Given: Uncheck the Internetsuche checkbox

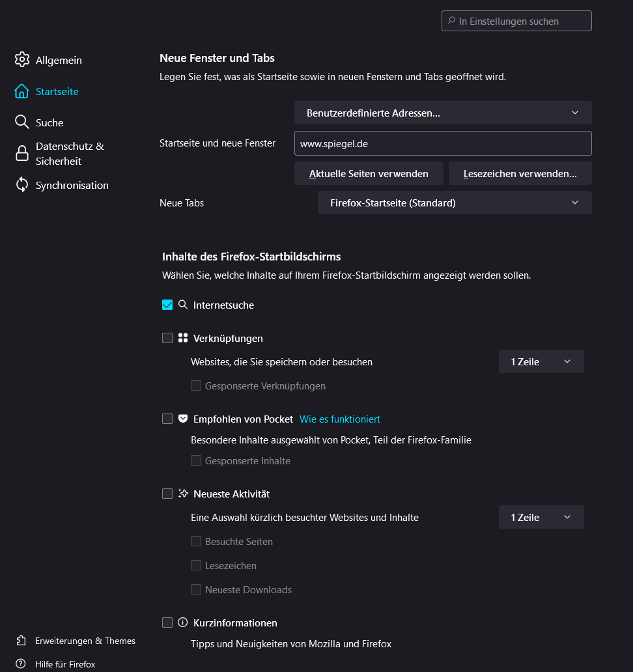Looking at the screenshot, I should point(167,305).
